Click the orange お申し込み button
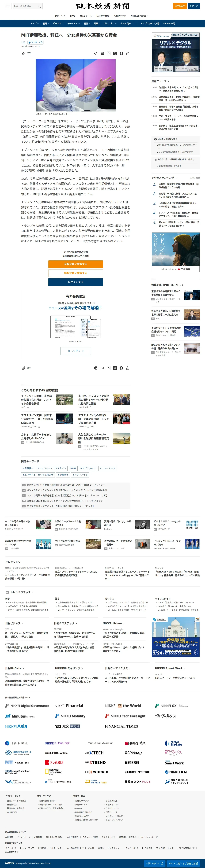The width and height of the screenshot is (205, 868). pyautogui.click(x=180, y=6)
